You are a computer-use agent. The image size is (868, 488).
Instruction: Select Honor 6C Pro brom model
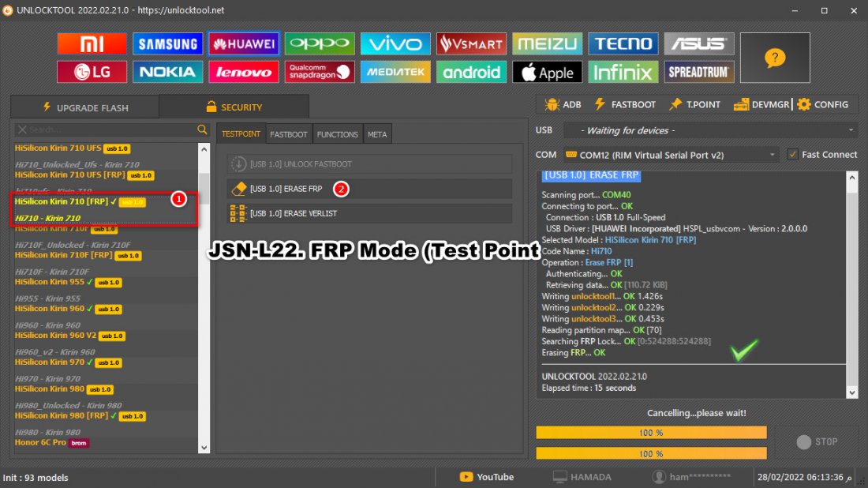pyautogui.click(x=52, y=442)
